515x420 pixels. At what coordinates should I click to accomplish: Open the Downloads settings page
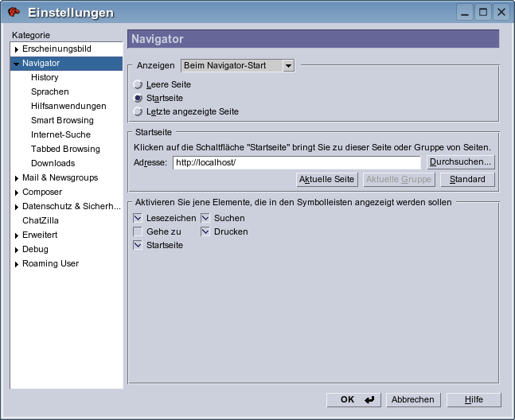[53, 163]
